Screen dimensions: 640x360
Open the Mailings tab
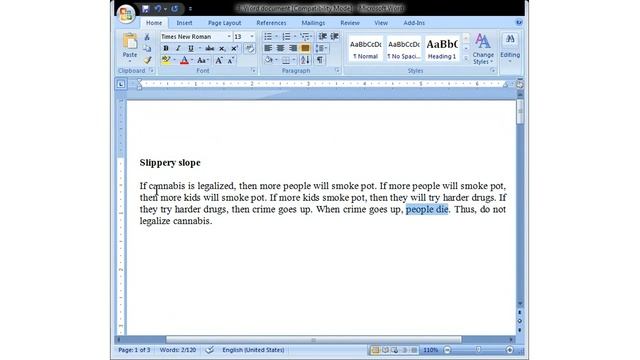313,23
